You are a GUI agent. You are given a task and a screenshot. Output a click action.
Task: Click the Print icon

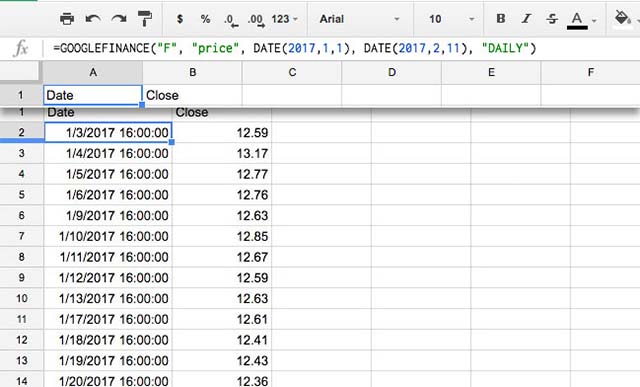point(67,19)
